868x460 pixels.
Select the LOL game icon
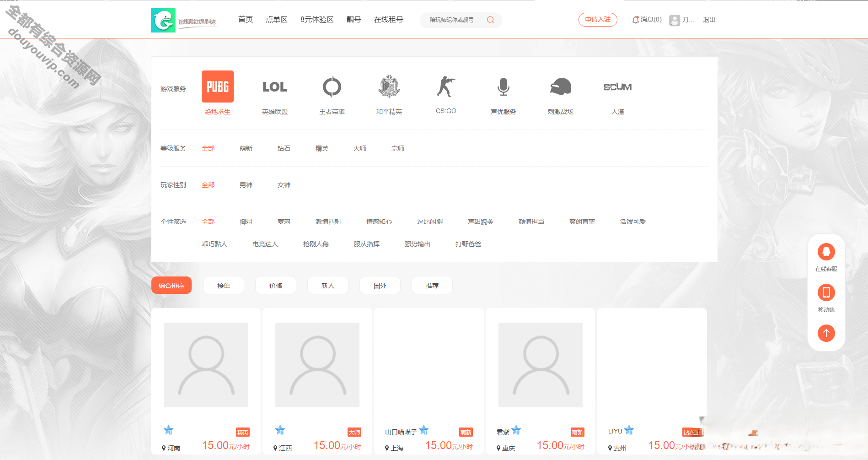[274, 87]
